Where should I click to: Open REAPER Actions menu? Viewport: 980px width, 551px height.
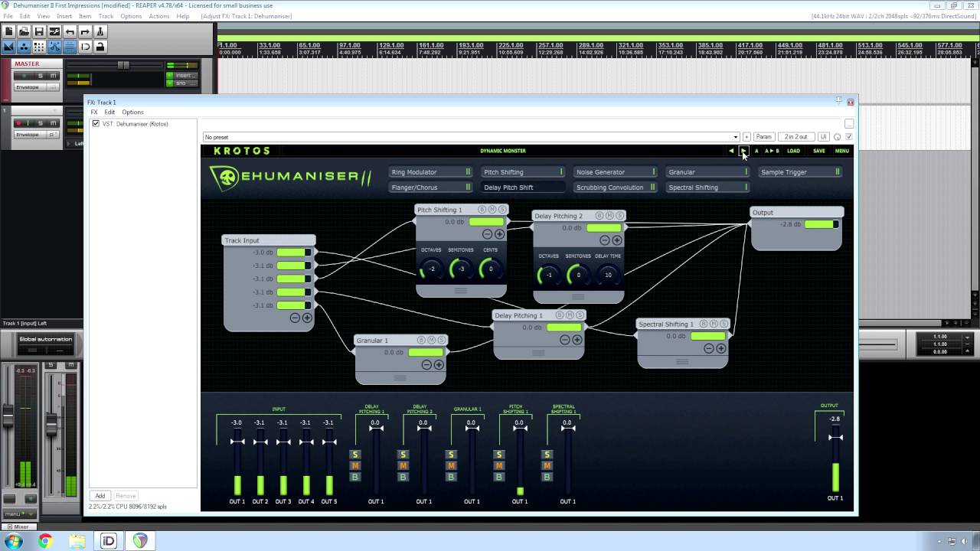159,16
